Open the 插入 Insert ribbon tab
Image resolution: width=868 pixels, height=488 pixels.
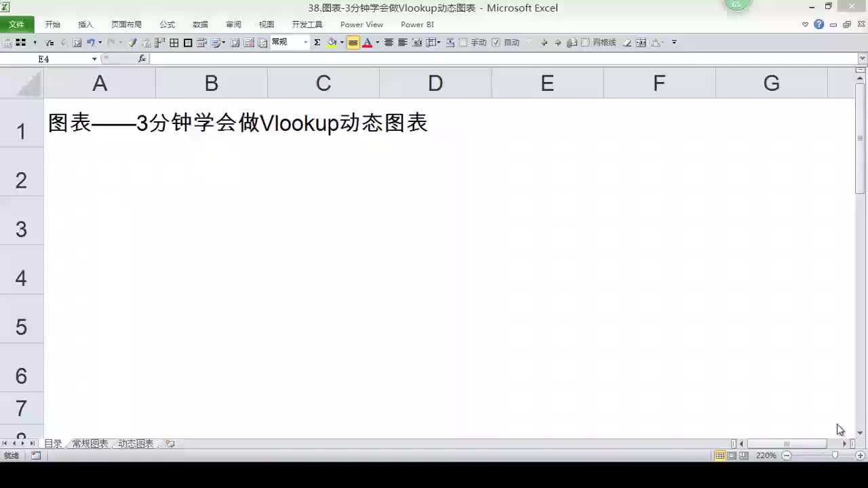click(x=85, y=24)
